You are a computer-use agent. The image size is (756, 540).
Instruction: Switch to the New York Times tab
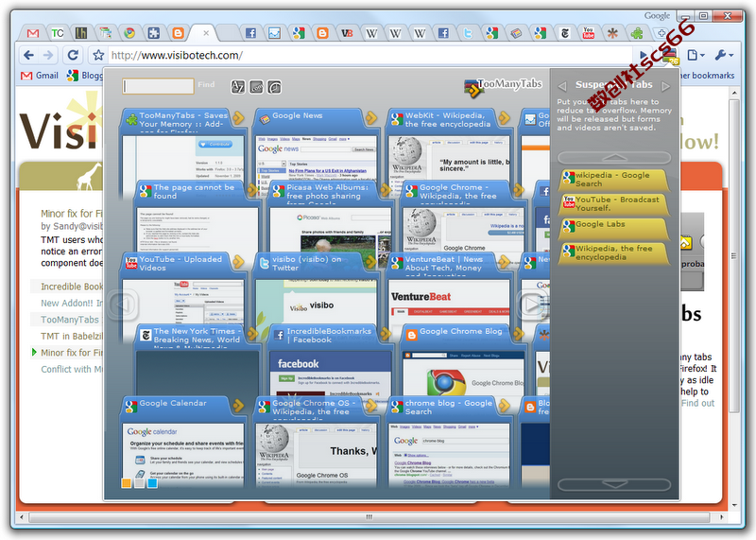tap(564, 33)
